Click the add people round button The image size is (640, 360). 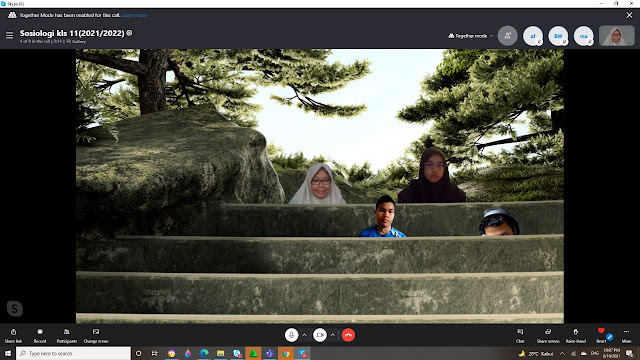(x=508, y=36)
